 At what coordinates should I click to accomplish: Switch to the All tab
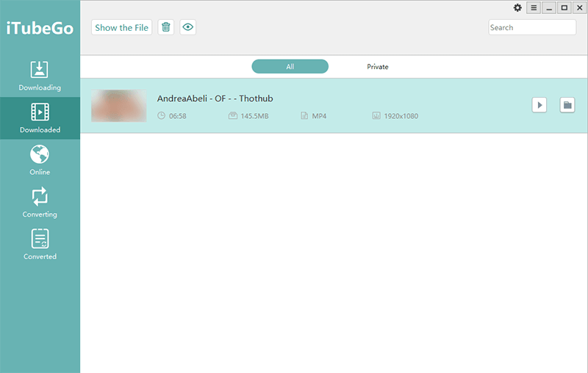(x=290, y=67)
